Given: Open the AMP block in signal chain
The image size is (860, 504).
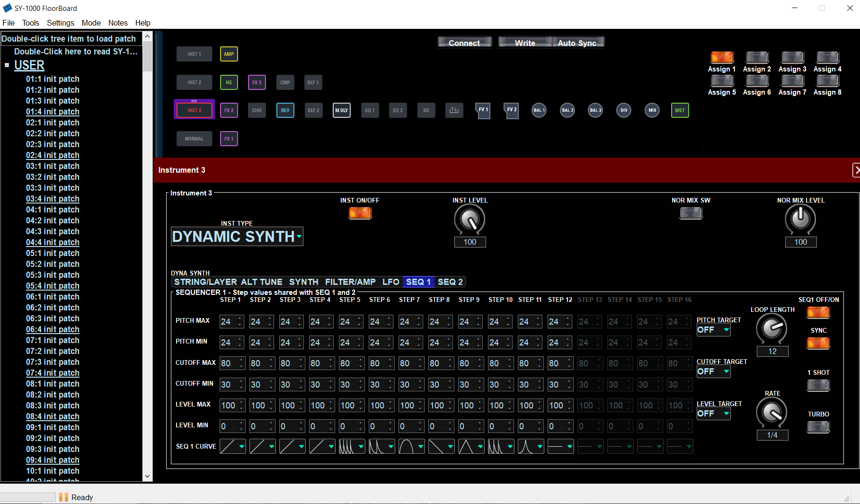Looking at the screenshot, I should coord(229,54).
